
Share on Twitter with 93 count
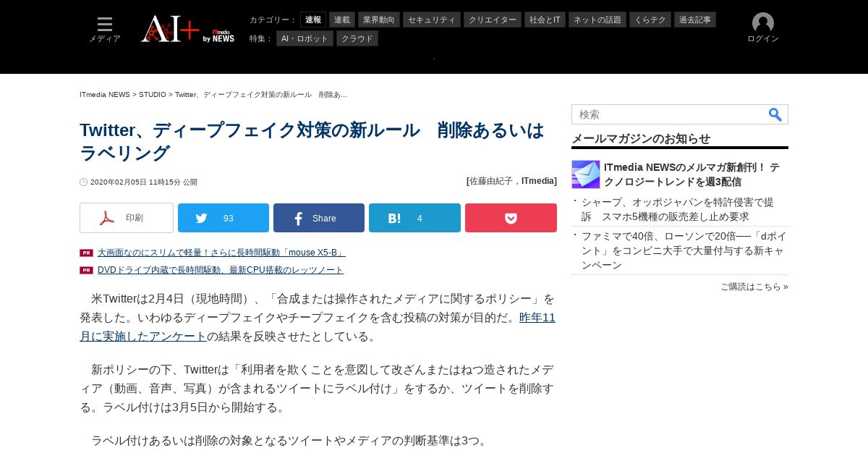(x=224, y=218)
